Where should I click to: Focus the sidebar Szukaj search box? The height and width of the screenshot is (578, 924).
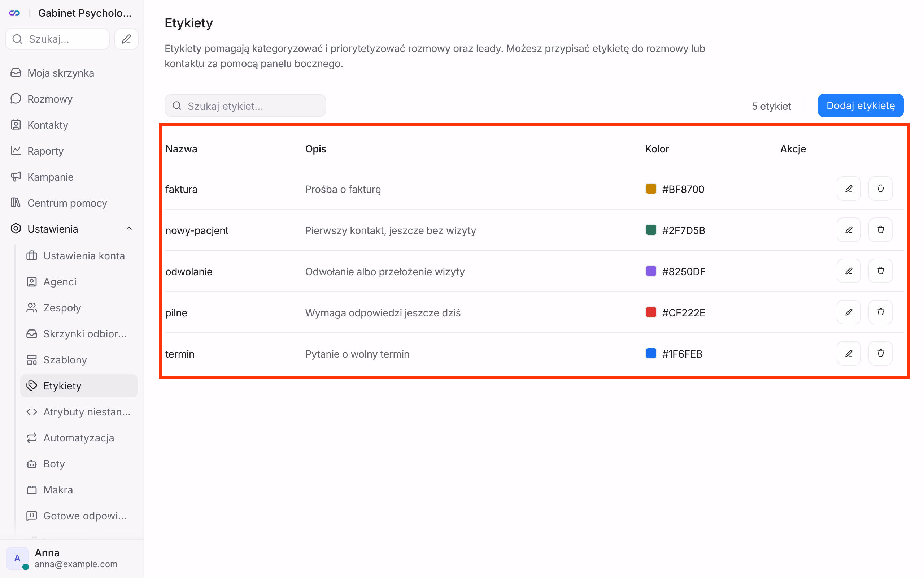(x=57, y=39)
